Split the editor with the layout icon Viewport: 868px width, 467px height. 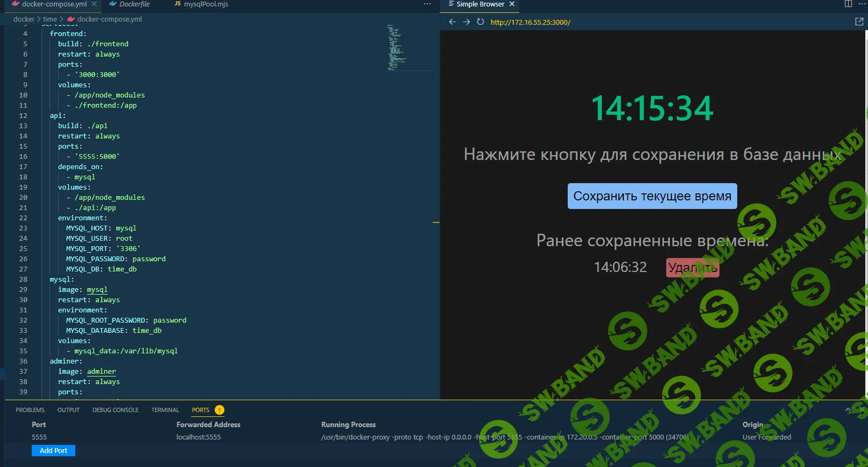click(848, 4)
